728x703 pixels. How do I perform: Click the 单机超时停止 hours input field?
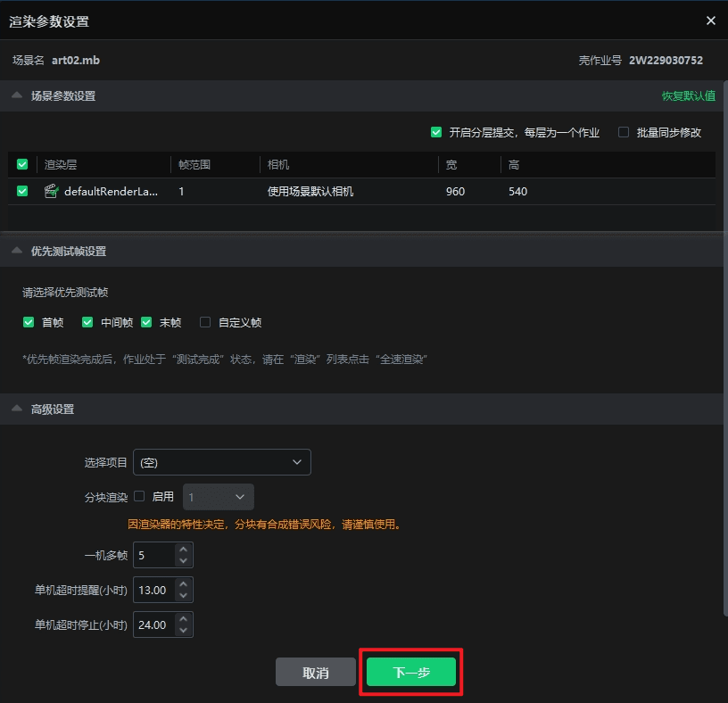tap(153, 624)
